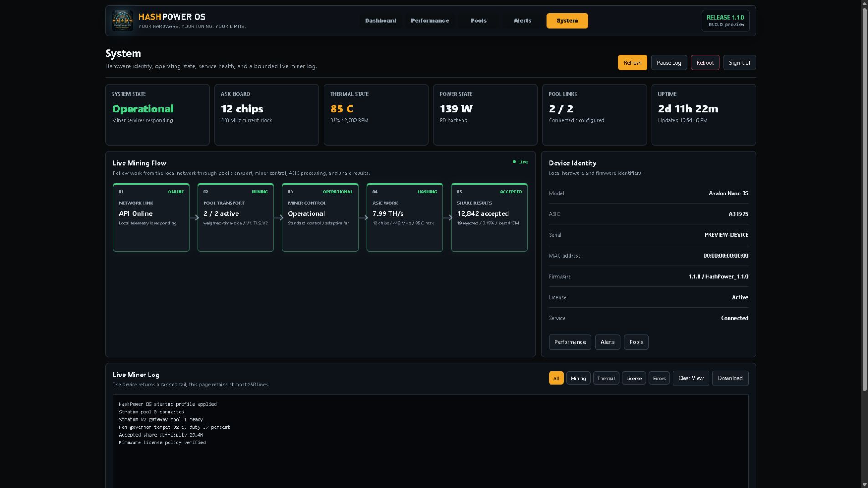Filter the log by Mining
868x488 pixels.
[578, 378]
